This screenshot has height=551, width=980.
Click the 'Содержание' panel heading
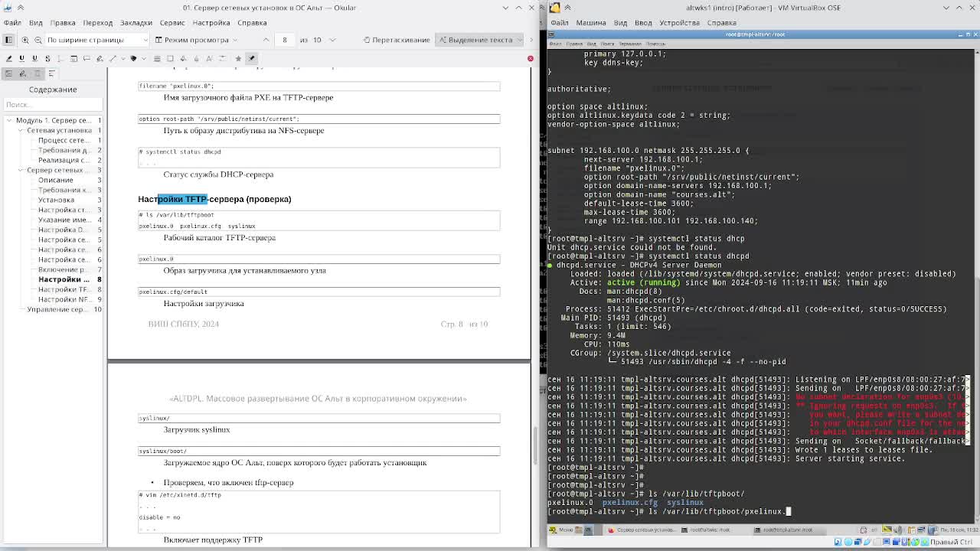tap(53, 90)
